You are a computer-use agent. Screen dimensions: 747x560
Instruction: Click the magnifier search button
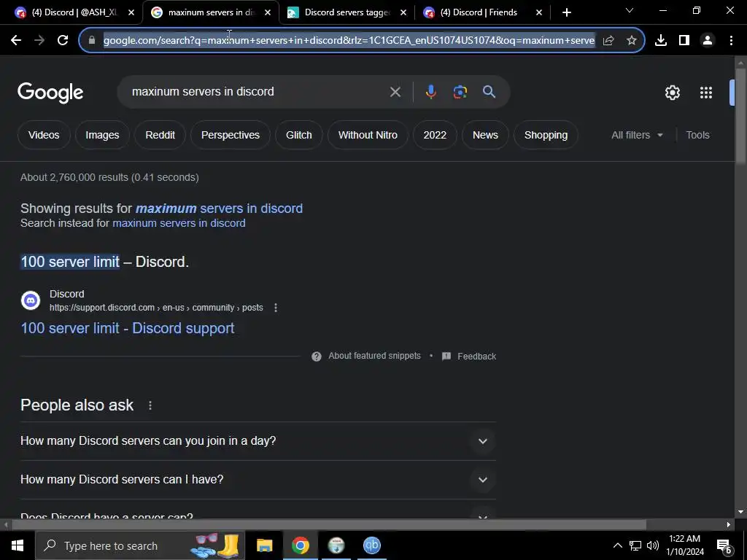click(489, 92)
